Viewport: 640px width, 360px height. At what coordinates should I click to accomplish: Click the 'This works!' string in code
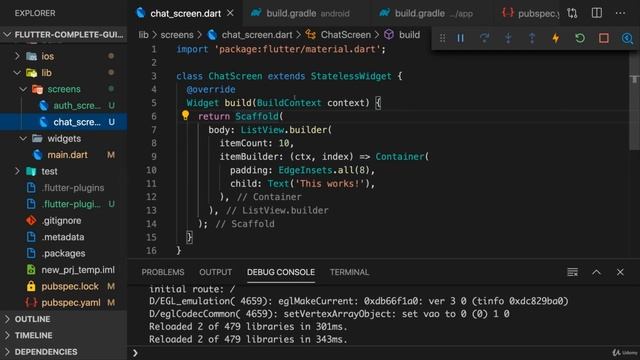click(330, 183)
